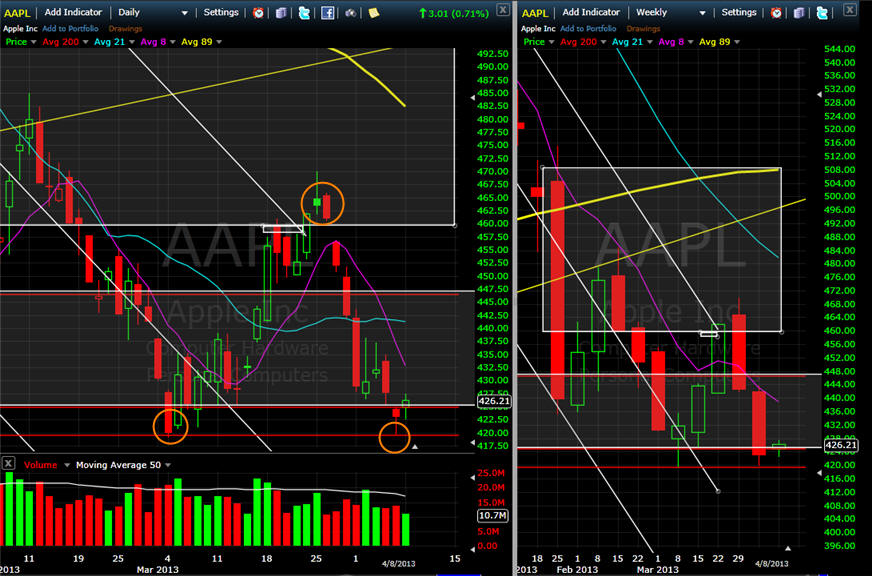Click arrow marker beside 416.00 on weekly price axis
This screenshot has width=872, height=576.
(x=819, y=473)
